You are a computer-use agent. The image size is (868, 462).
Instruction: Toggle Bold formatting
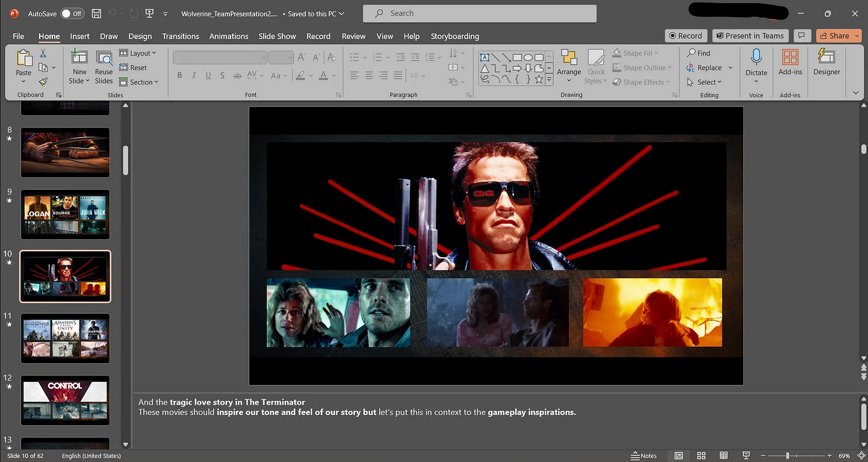(179, 75)
